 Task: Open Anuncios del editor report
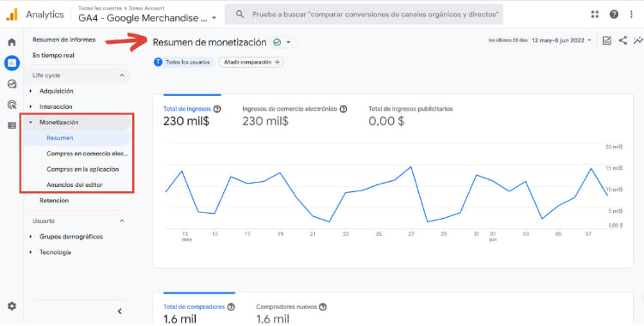(x=75, y=184)
